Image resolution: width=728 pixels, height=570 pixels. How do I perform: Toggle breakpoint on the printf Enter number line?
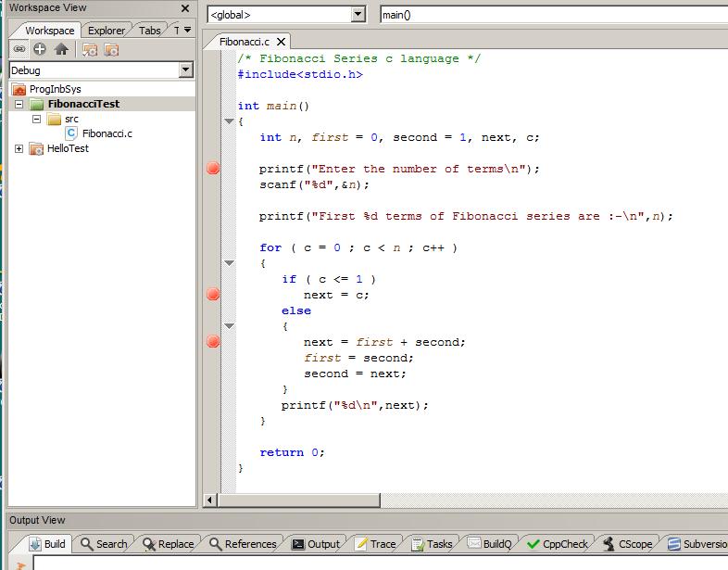[x=213, y=168]
